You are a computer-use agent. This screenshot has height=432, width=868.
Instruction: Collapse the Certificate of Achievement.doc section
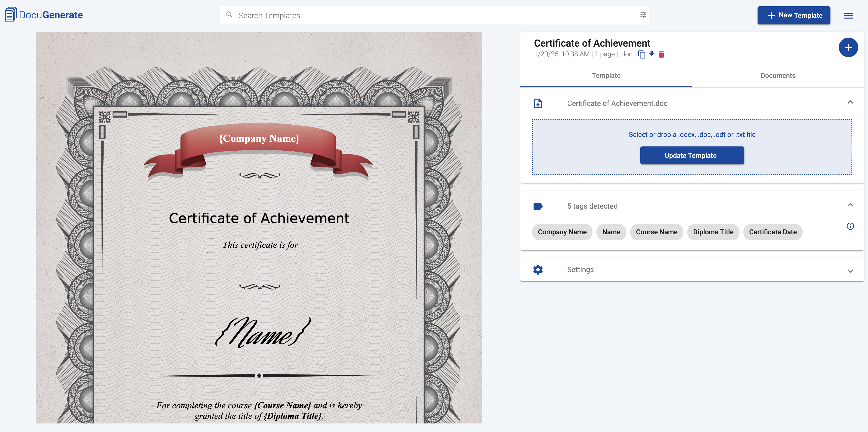coord(850,102)
